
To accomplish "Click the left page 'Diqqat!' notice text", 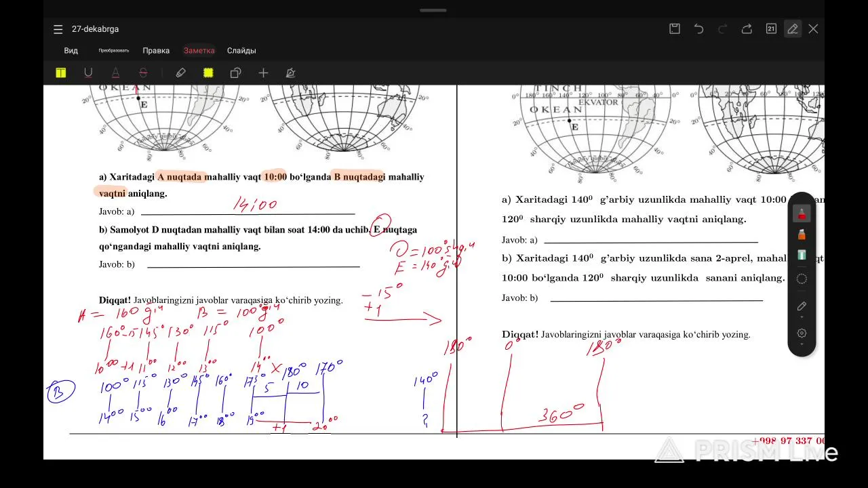I will coord(221,300).
